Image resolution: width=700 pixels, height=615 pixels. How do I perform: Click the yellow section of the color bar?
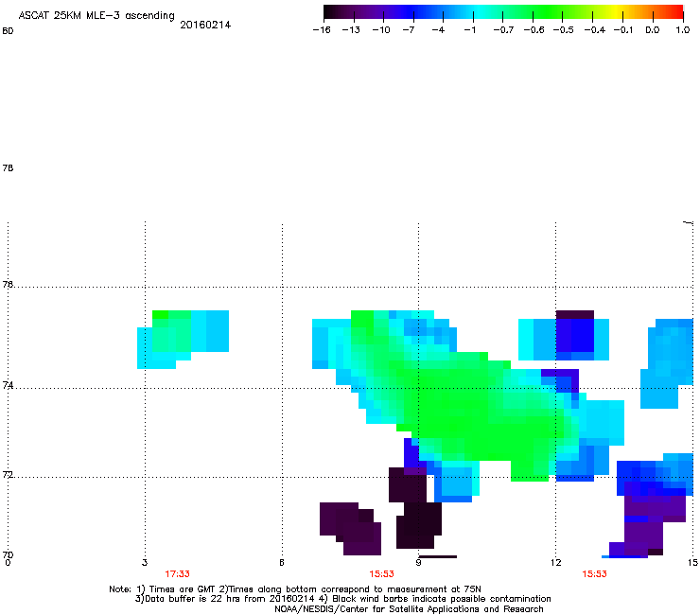(619, 12)
